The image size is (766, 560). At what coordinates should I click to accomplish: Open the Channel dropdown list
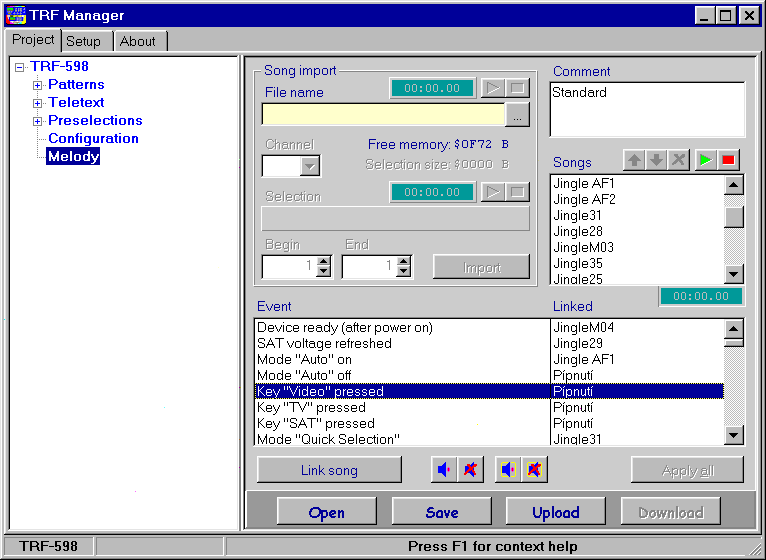(310, 166)
